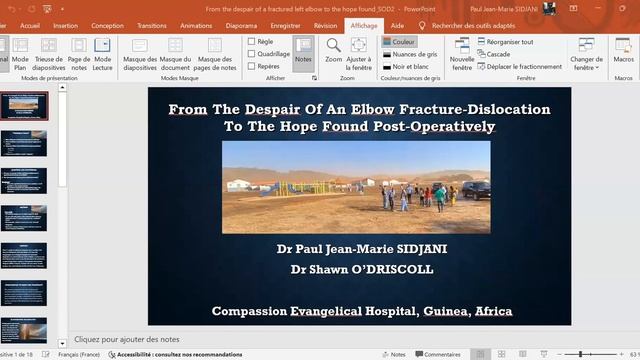Select slide thumbnail 6
The image size is (640, 360).
[24, 293]
